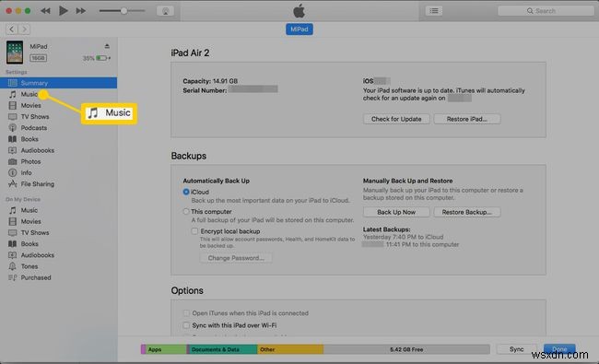Click the battery level indicator at 35%
This screenshot has height=364, width=599.
97,58
